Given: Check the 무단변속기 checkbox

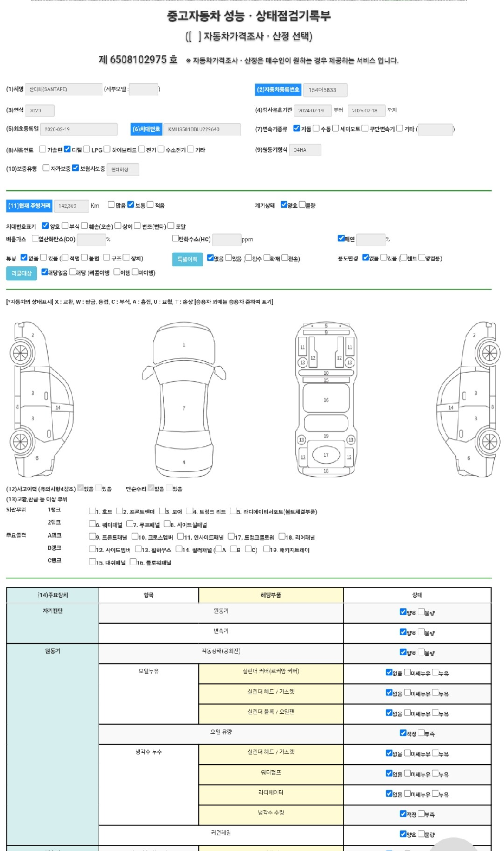Looking at the screenshot, I should (365, 129).
